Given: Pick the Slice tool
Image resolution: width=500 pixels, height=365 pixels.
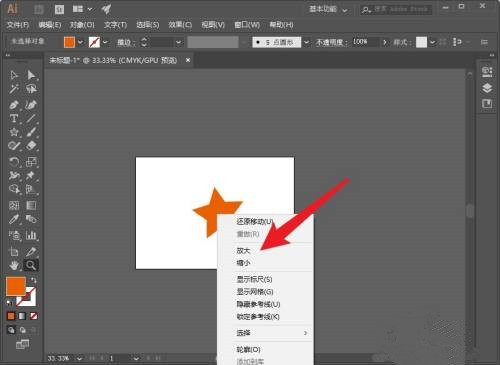Looking at the screenshot, I should coord(31,252).
